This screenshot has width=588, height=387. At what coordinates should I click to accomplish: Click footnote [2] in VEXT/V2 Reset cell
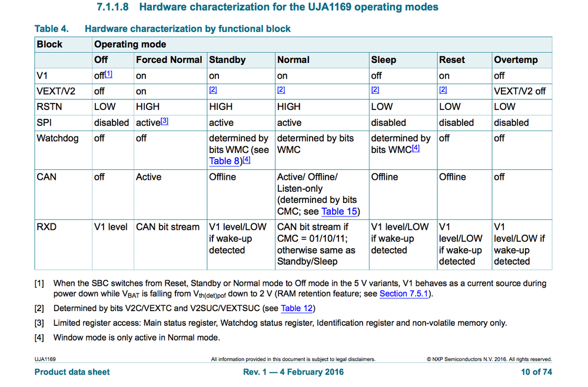click(443, 89)
